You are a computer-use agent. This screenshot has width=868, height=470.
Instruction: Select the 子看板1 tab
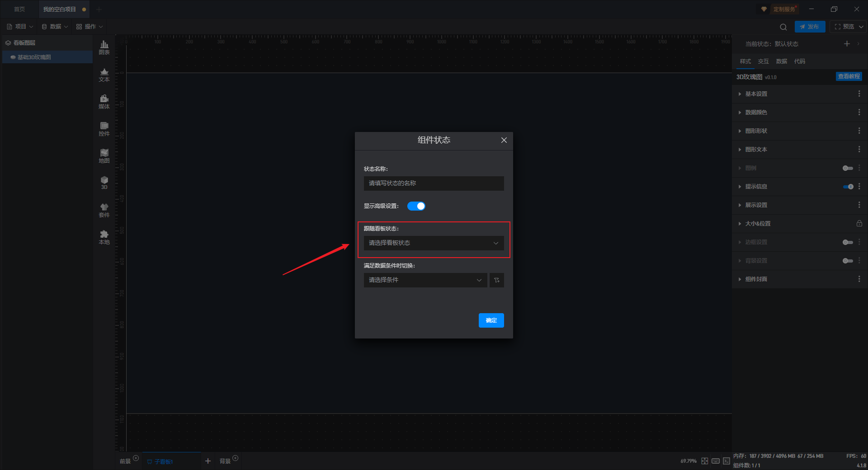[x=172, y=461]
